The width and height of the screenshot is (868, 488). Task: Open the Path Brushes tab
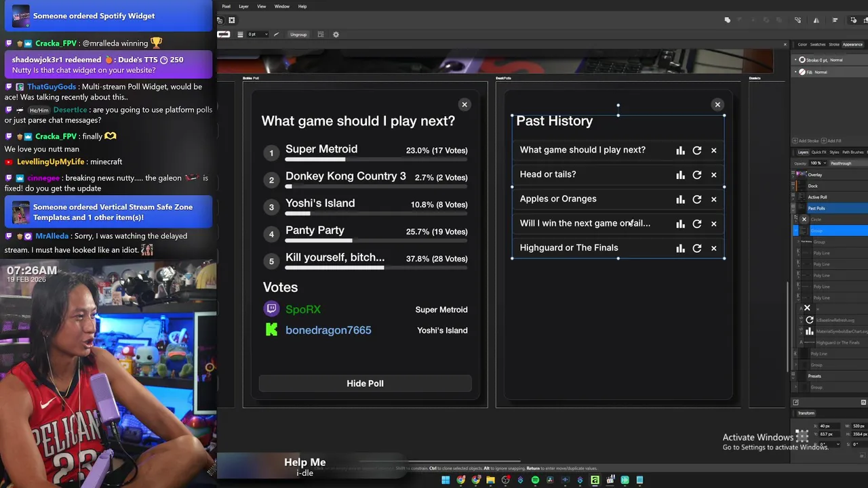(853, 152)
